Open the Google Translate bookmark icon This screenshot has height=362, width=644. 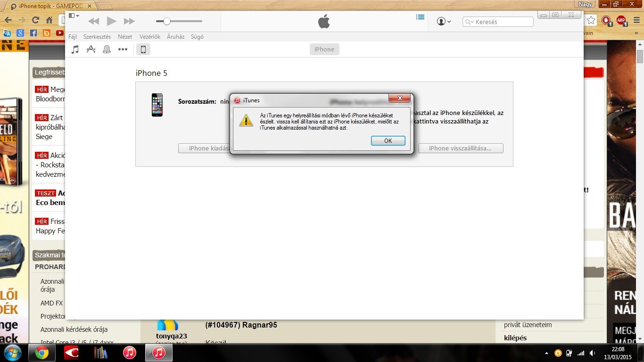(x=7, y=33)
